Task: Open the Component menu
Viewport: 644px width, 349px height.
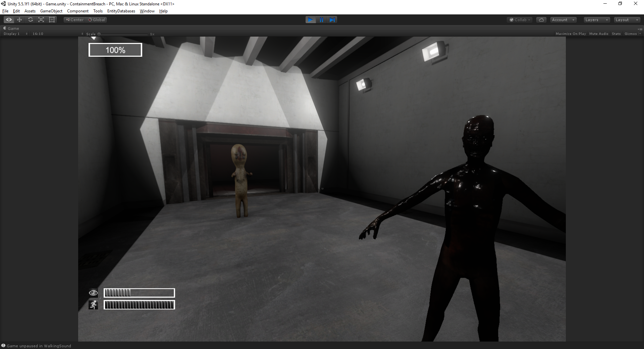Action: click(78, 11)
